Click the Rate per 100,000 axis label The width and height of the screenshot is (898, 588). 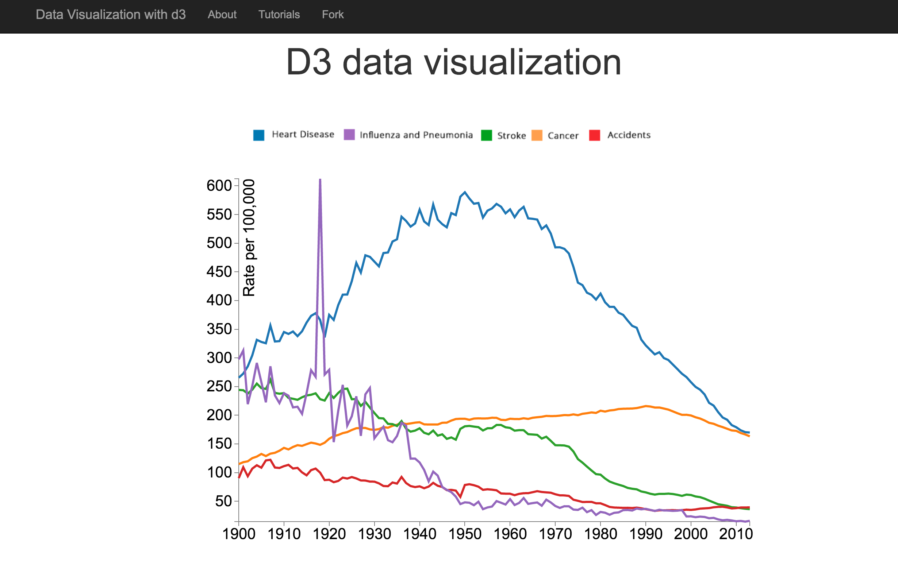(x=249, y=238)
